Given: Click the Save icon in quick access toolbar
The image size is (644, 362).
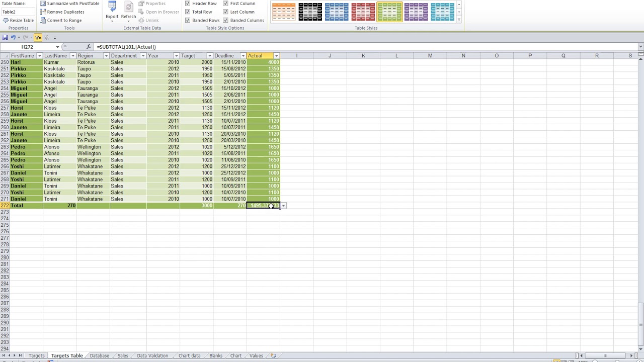Looking at the screenshot, I should click(x=5, y=37).
